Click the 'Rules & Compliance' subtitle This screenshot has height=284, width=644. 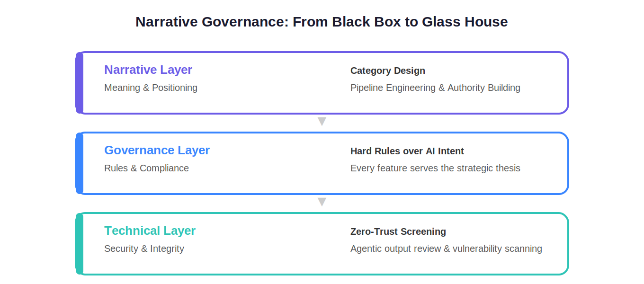click(x=146, y=168)
